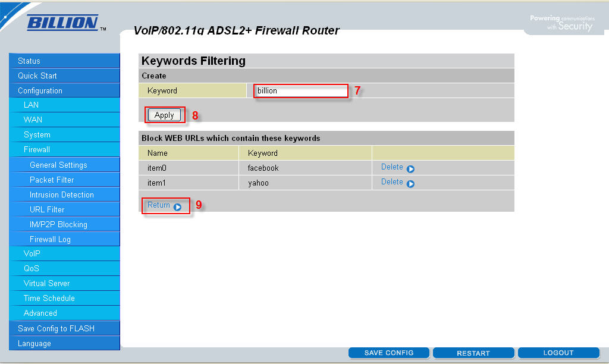Image resolution: width=609 pixels, height=364 pixels.
Task: Click the Keyword input field
Action: point(301,90)
